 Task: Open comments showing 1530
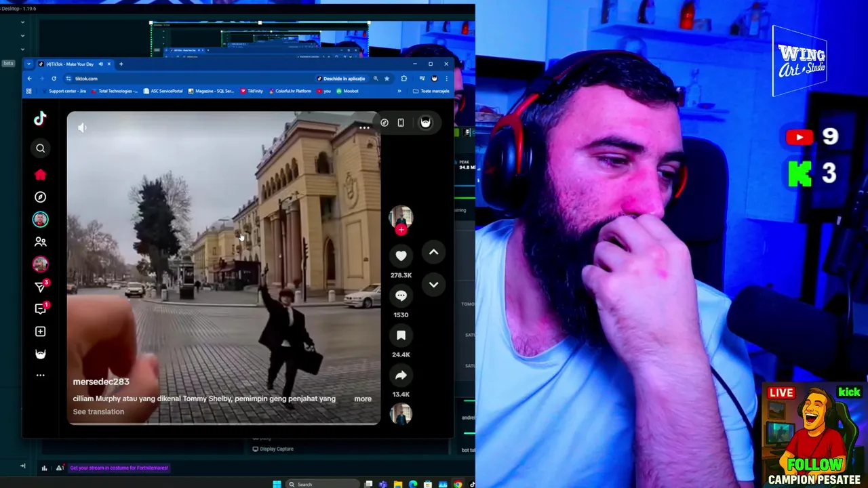tap(401, 296)
